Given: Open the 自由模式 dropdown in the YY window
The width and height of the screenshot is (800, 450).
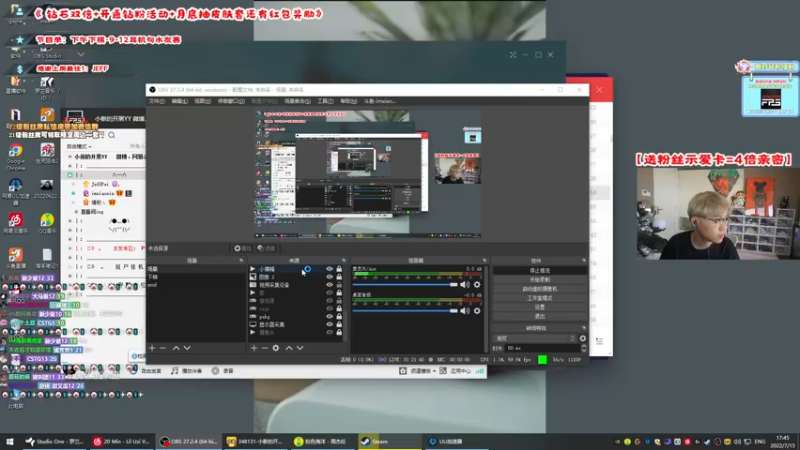Looking at the screenshot, I should [80, 146].
